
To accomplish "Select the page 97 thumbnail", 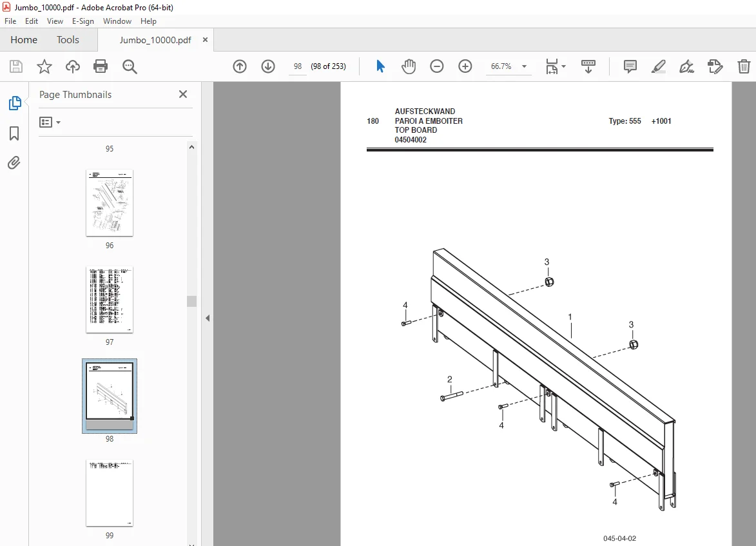I will point(110,300).
